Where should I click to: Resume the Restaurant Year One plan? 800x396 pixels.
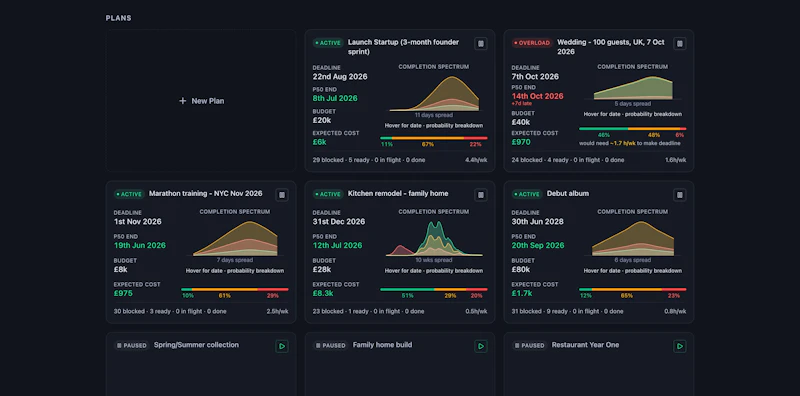coord(679,346)
